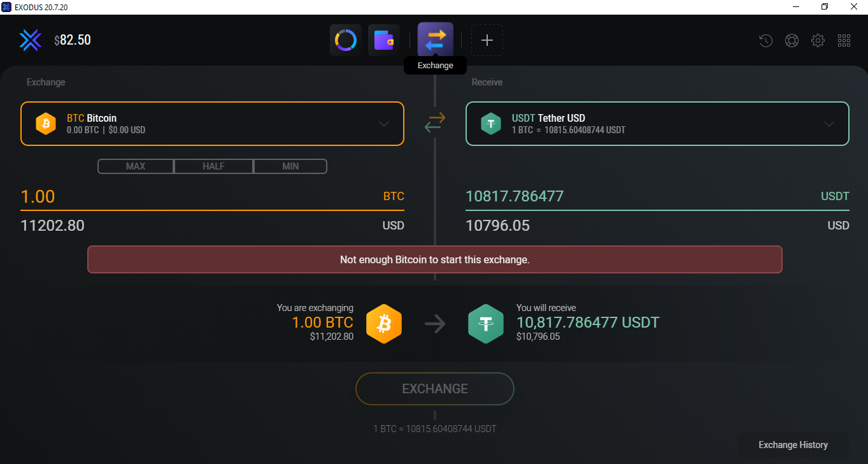Select the HALF amount option
The width and height of the screenshot is (868, 464).
tap(213, 166)
